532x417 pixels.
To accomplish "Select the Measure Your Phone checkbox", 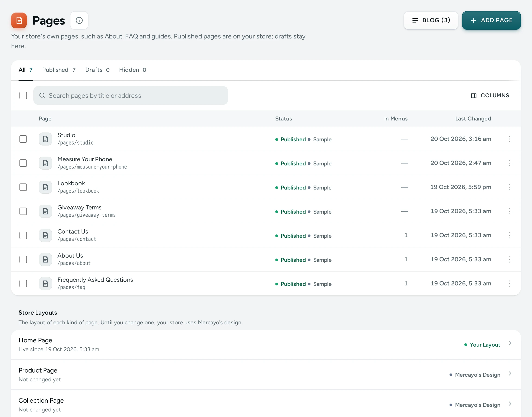I will click(x=23, y=163).
